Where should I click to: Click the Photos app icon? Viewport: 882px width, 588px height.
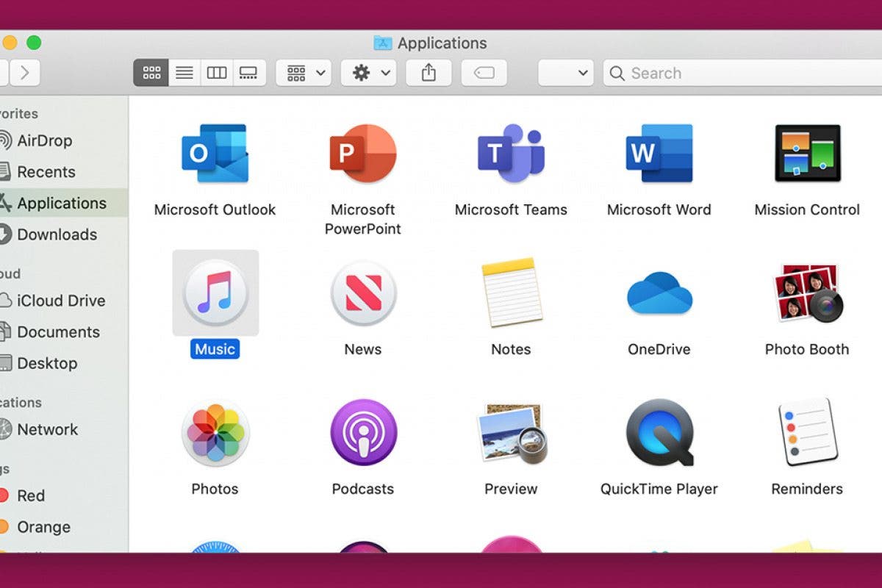[x=215, y=432]
